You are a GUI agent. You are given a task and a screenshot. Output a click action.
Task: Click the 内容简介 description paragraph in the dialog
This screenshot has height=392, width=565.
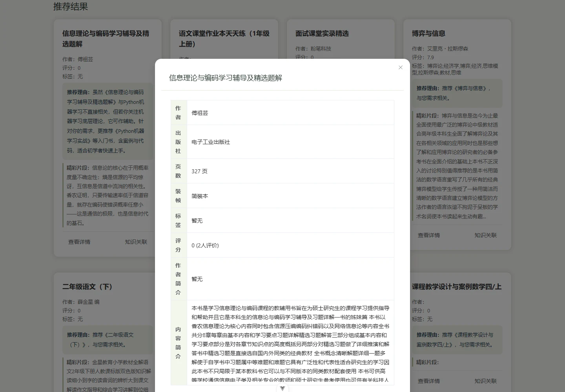point(290,343)
